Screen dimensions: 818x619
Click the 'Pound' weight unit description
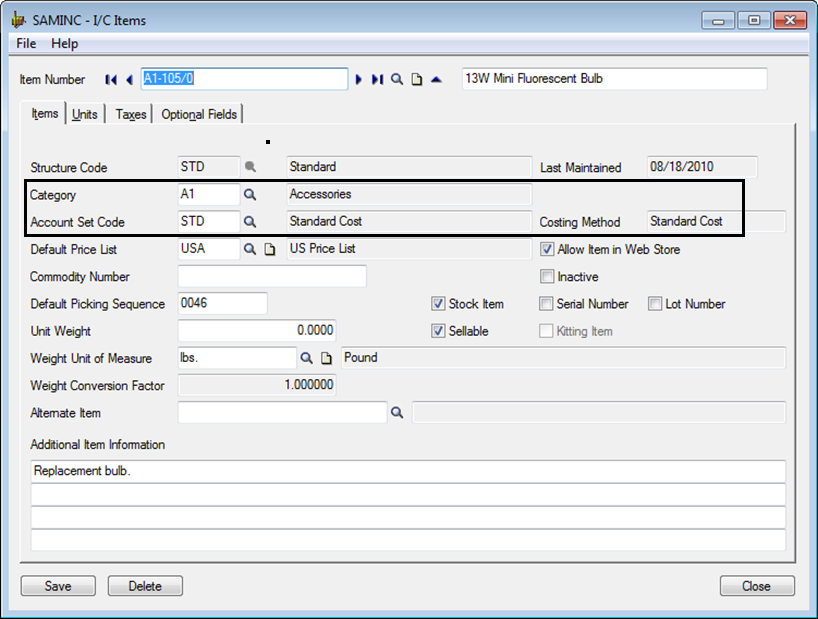(563, 358)
